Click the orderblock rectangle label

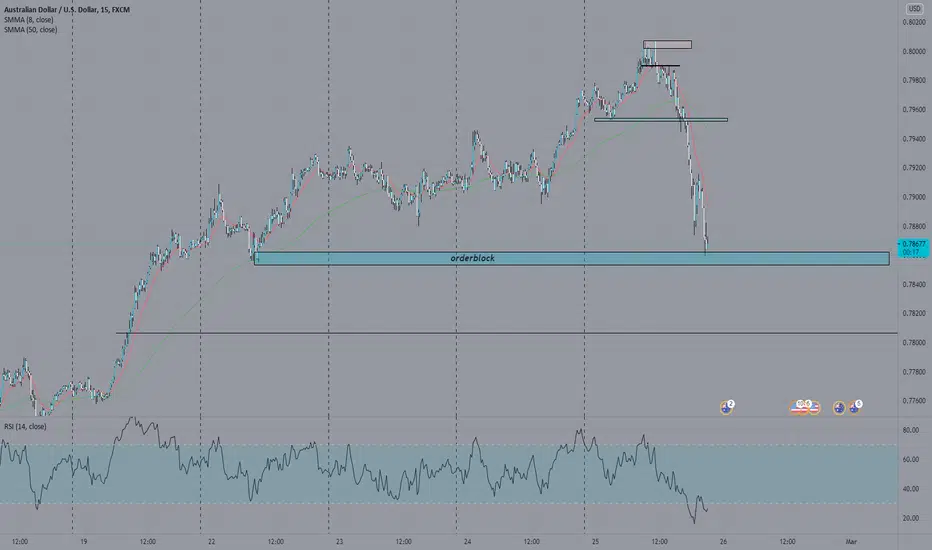point(473,258)
